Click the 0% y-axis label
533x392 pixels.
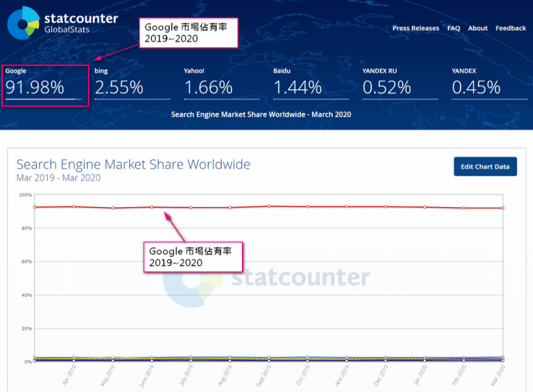pyautogui.click(x=28, y=362)
